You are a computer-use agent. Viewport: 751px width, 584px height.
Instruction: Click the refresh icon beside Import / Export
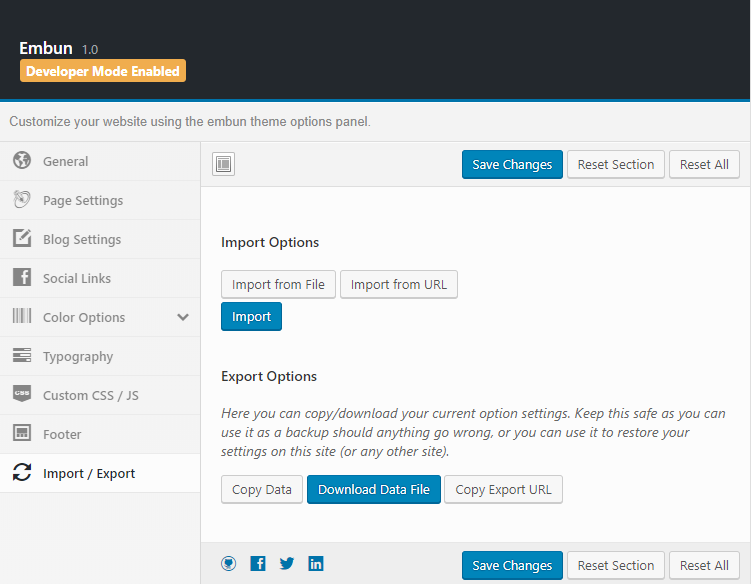point(22,472)
